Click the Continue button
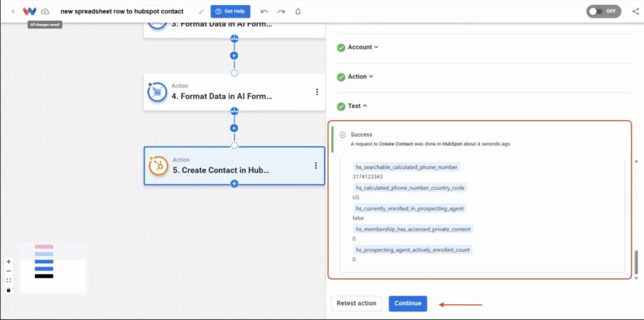Screen dimensions: 644x320 coord(408,304)
